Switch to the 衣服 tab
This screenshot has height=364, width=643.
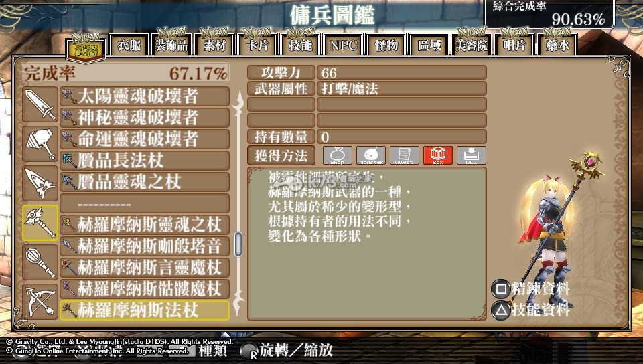click(129, 45)
